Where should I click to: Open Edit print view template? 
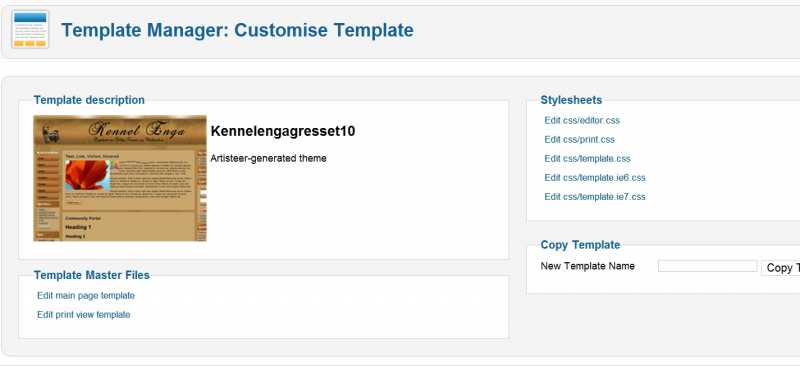pyautogui.click(x=84, y=314)
